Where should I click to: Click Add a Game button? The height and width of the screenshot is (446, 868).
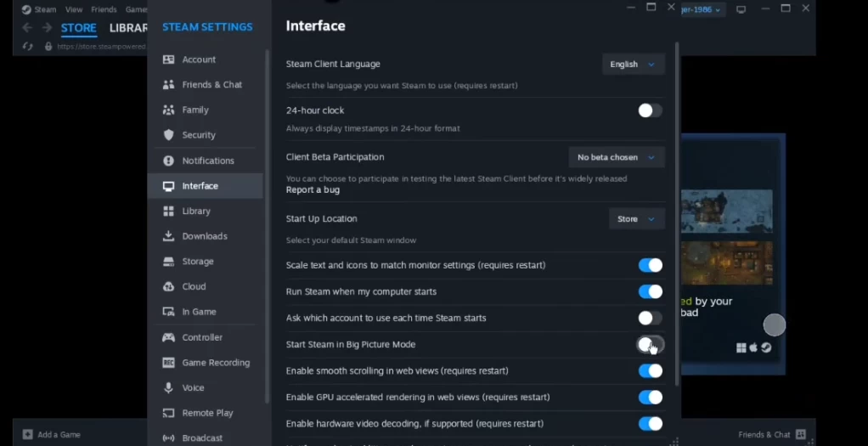(x=52, y=434)
